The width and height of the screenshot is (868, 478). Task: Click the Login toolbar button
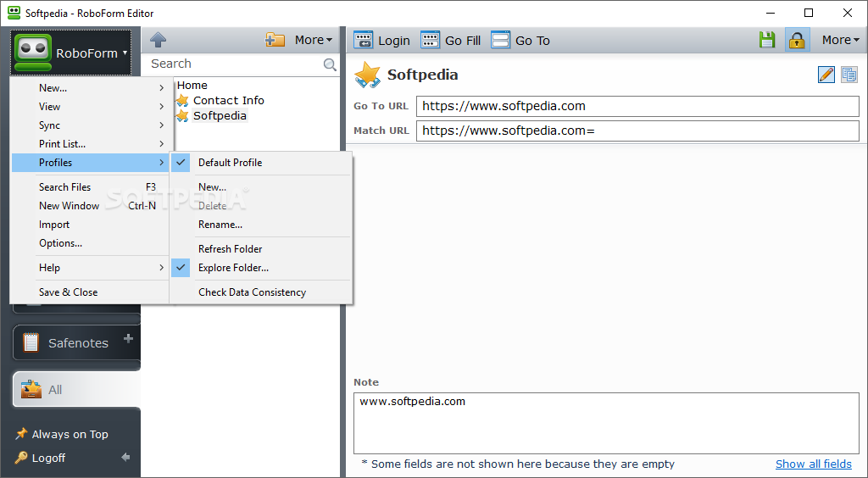pyautogui.click(x=382, y=41)
